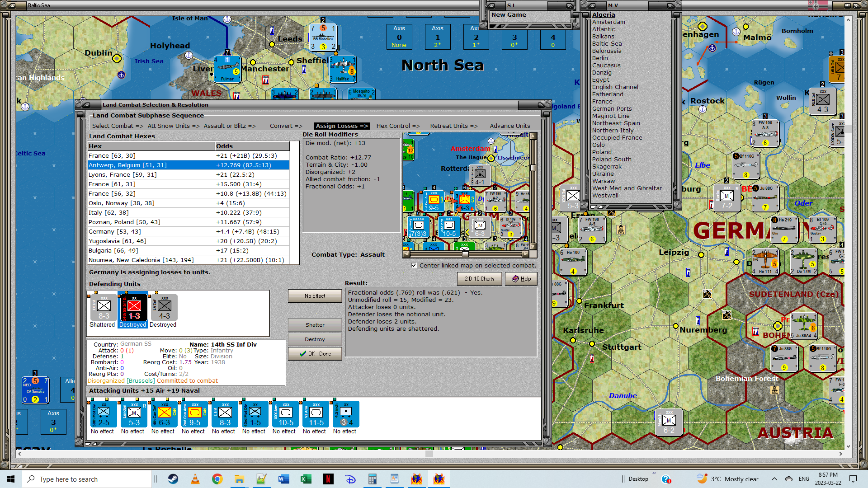Select the XXX Arm 10-5 attacking unit
This screenshot has height=488, width=868.
point(285,414)
